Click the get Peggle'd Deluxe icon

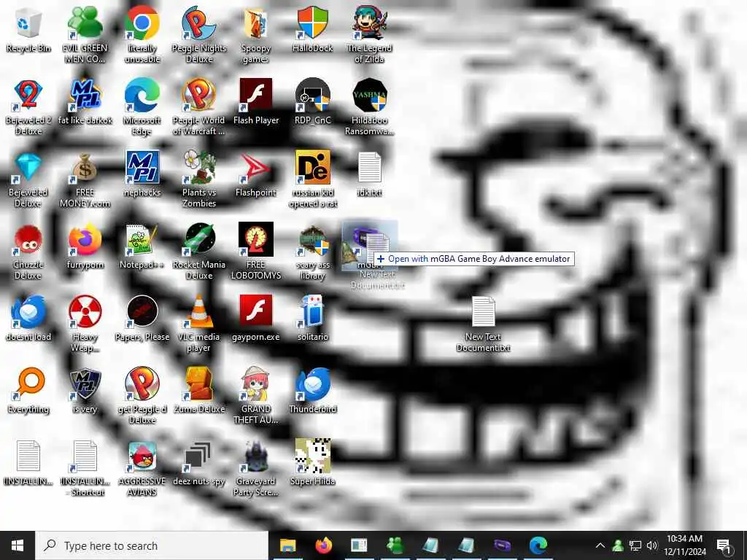coord(142,384)
